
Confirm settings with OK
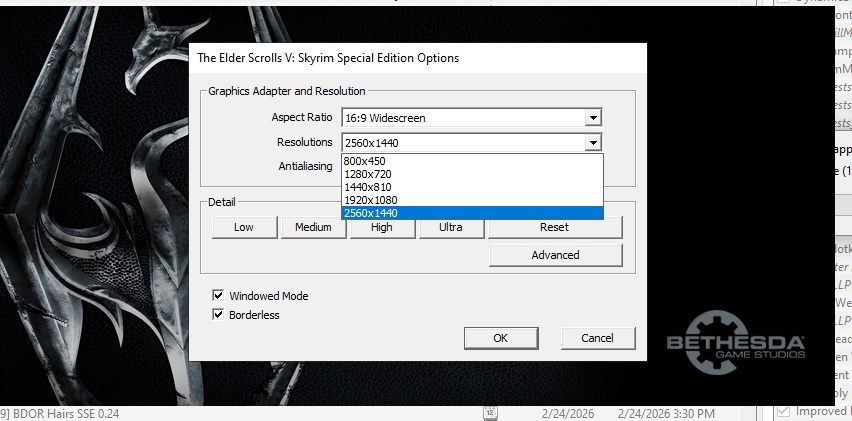tap(501, 338)
